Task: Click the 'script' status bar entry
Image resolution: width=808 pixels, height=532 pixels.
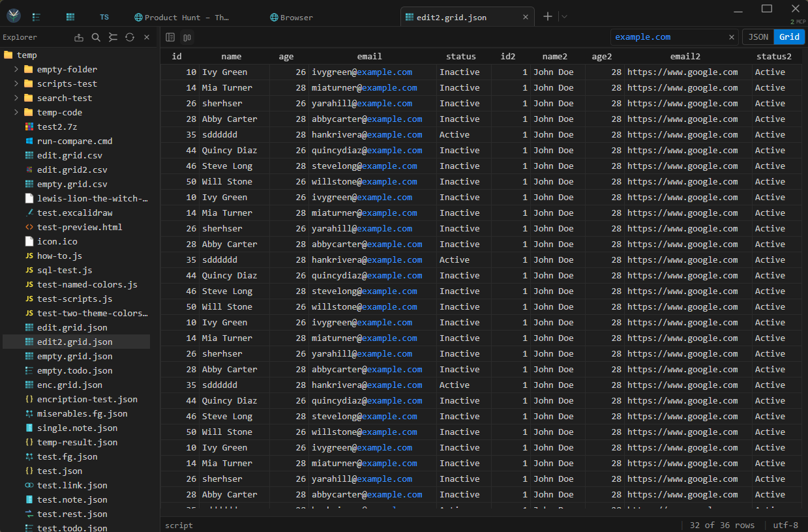Action: [x=179, y=525]
